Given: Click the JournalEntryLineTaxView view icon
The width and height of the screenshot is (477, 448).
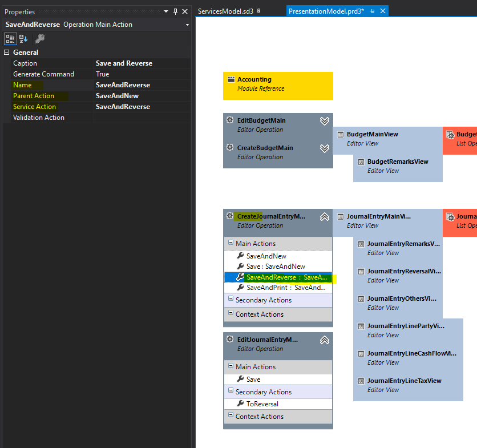Looking at the screenshot, I should click(x=361, y=381).
